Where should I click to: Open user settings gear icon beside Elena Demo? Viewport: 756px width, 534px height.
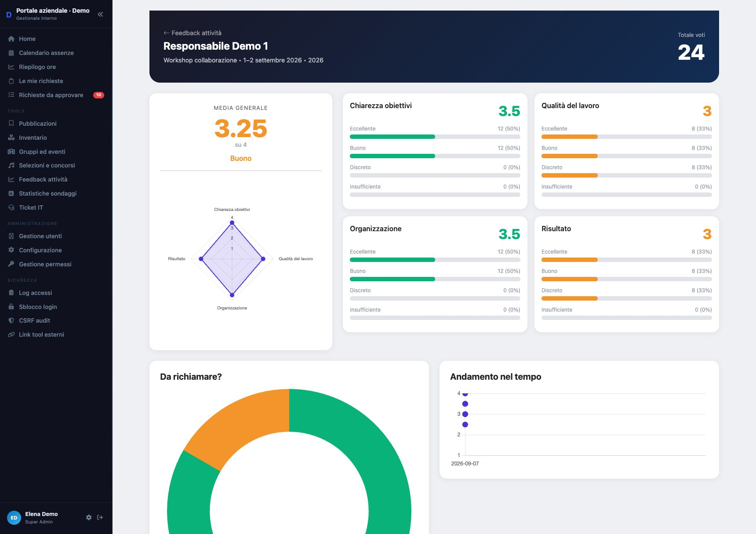point(89,517)
